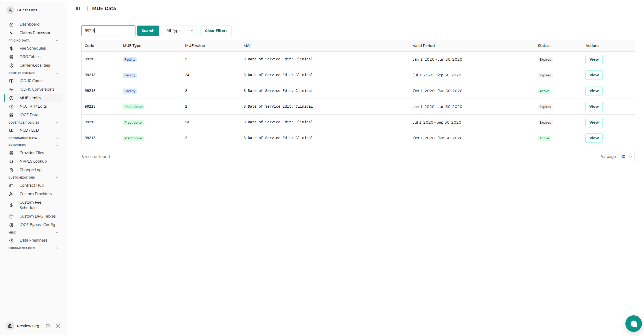Screen dimensions: 644x336
Task: View the Facility row valid Jan 1, 2020 - Jun 30, 2020
Action: (594, 59)
